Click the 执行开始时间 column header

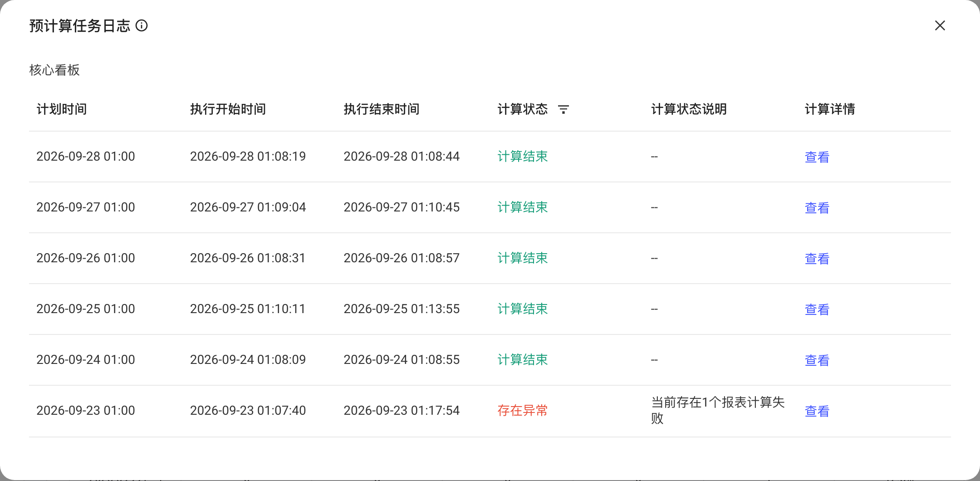click(x=228, y=109)
